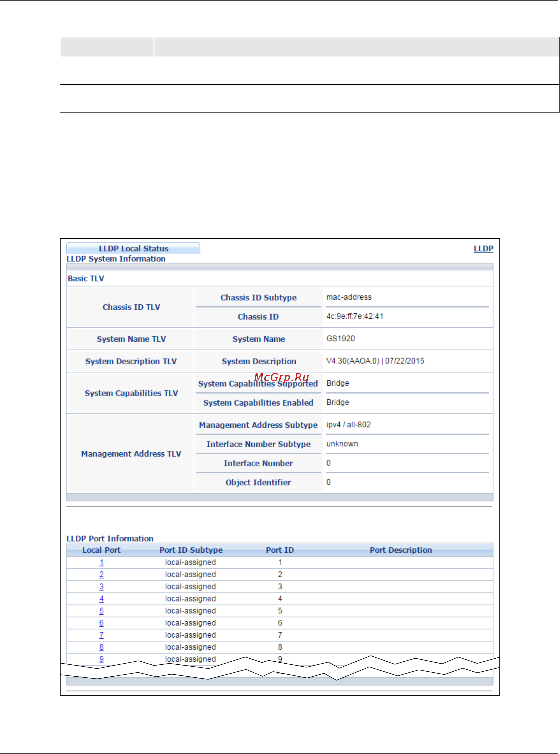Select Bridge value for capabilities enabled
Screen dimensions: 560x754
pyautogui.click(x=338, y=402)
